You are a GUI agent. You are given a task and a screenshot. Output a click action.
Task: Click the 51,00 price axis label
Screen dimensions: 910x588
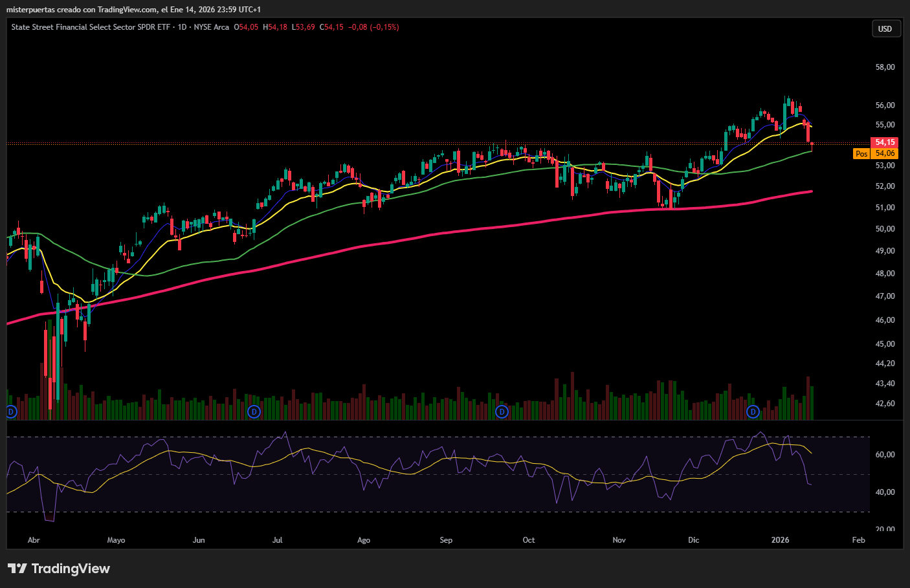point(885,208)
